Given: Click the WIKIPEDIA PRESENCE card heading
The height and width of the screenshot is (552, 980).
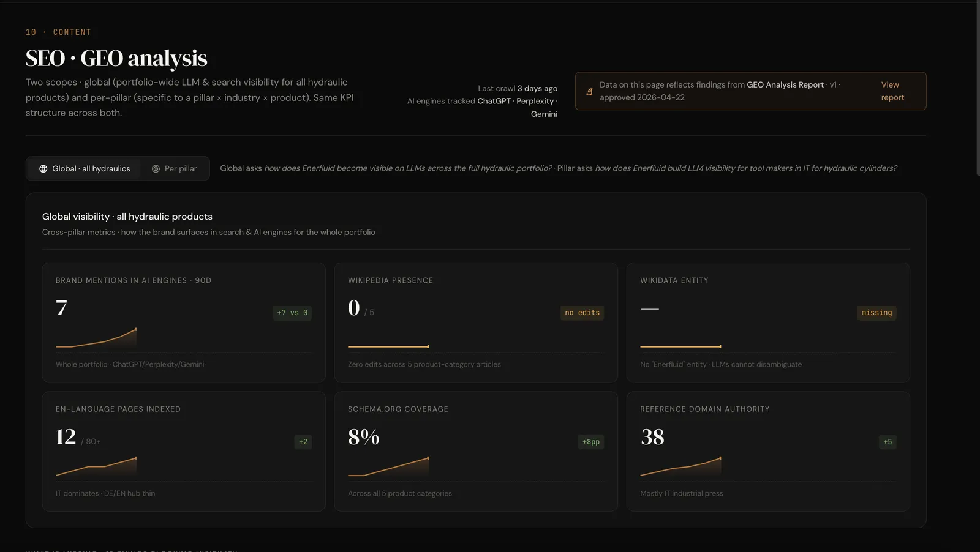Looking at the screenshot, I should (390, 280).
